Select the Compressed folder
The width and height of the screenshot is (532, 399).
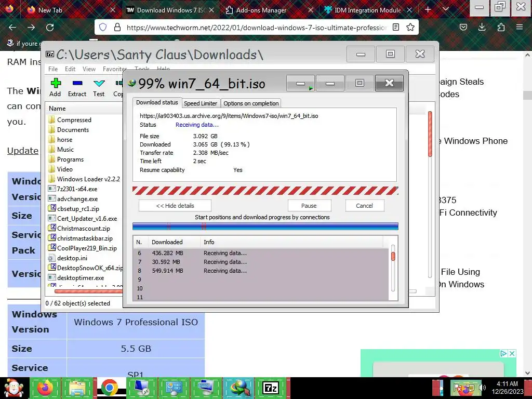(74, 120)
